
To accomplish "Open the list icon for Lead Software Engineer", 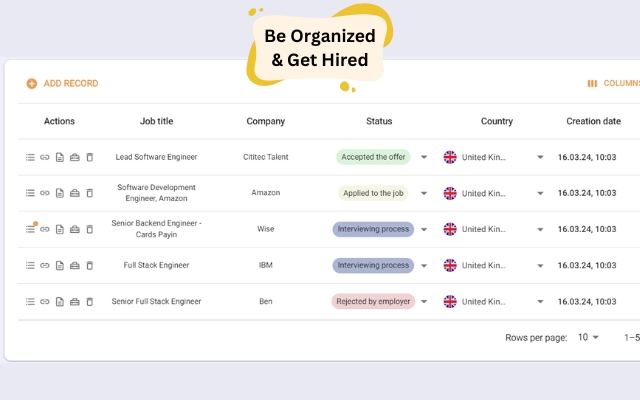I will click(x=30, y=157).
